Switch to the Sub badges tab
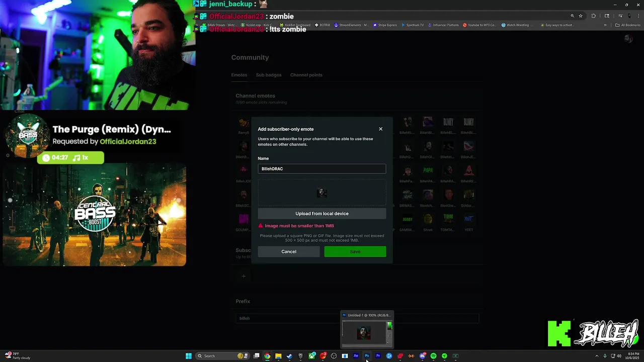Screen dimensions: 644x362 [269, 75]
